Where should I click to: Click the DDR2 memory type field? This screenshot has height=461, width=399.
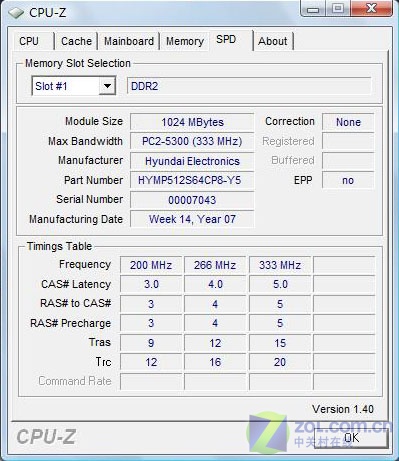pyautogui.click(x=249, y=86)
